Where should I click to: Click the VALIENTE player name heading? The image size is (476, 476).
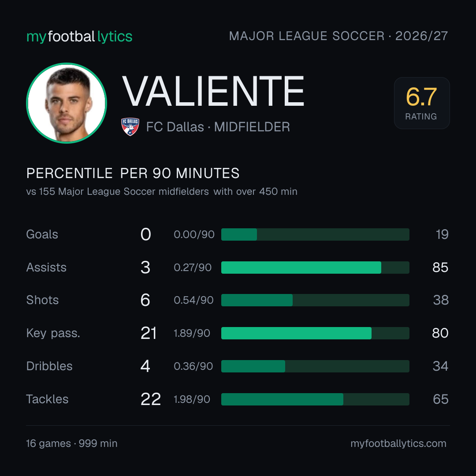pos(213,91)
